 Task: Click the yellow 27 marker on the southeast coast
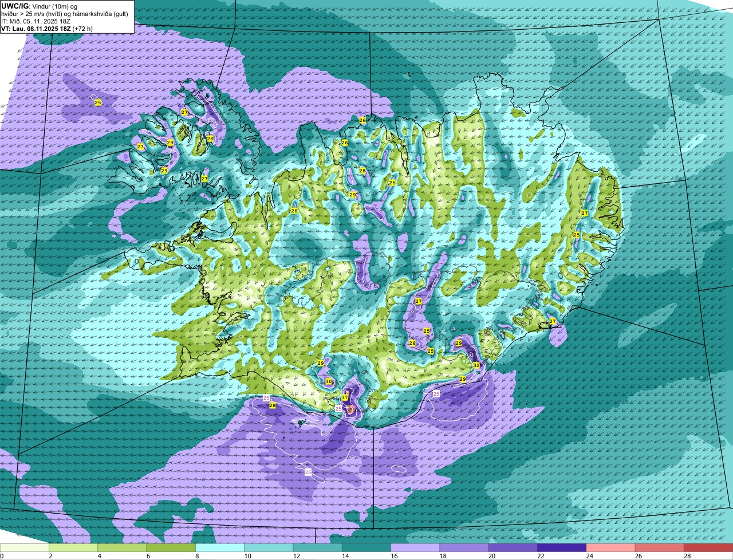[553, 321]
